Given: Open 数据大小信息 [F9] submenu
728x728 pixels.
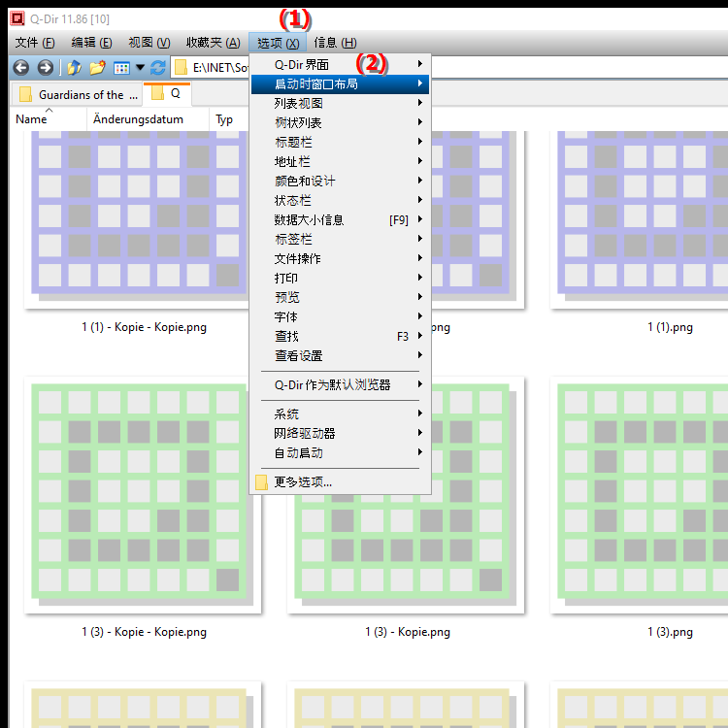Looking at the screenshot, I should 340,219.
